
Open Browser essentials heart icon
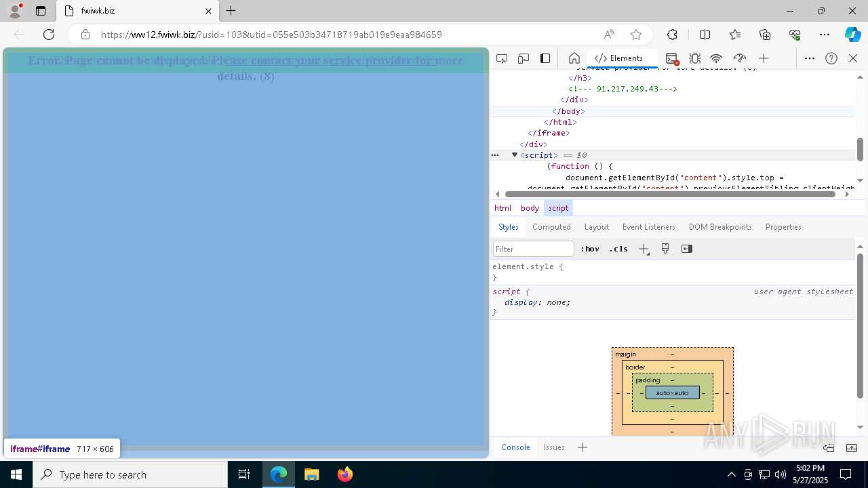[795, 35]
